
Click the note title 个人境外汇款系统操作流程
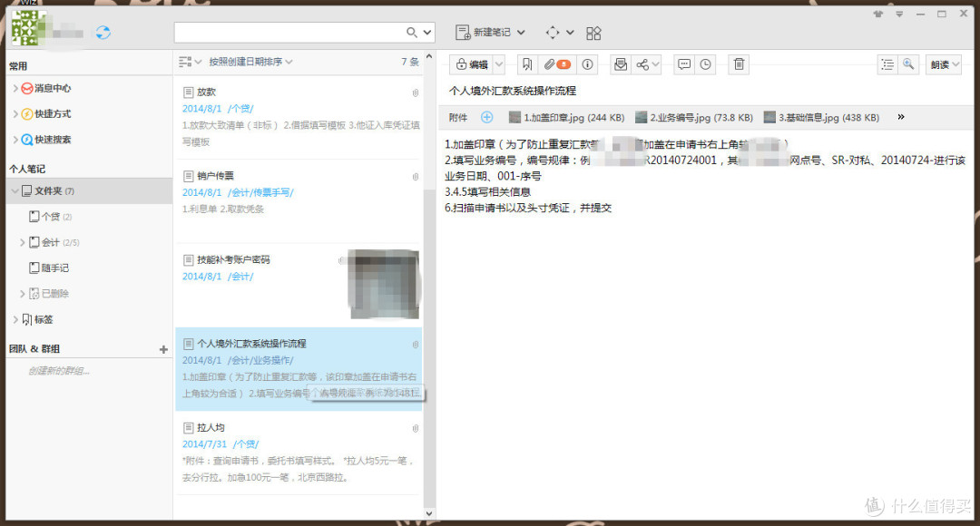[513, 91]
